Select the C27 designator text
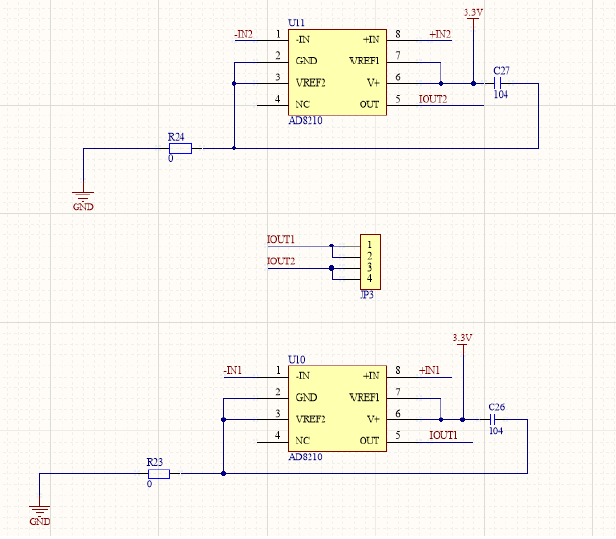This screenshot has width=616, height=539. (x=501, y=71)
